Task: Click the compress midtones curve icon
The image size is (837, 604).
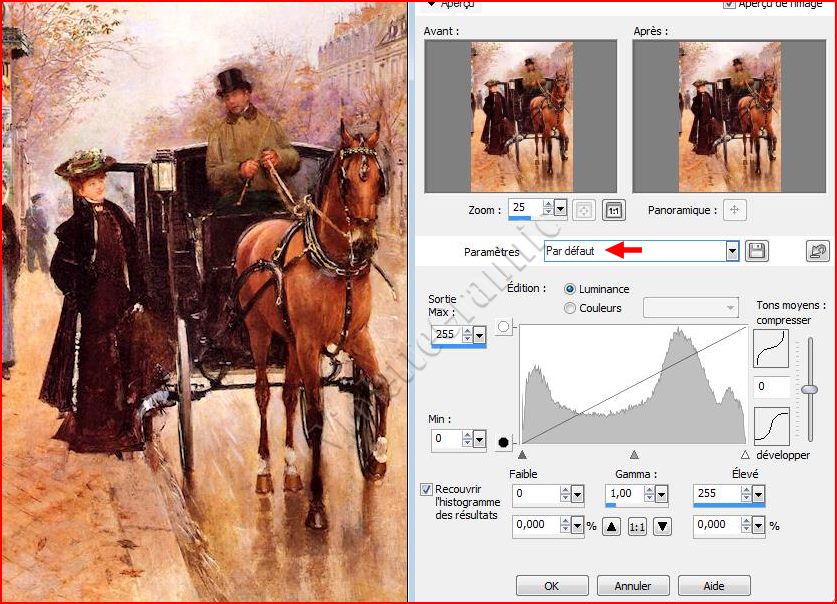Action: [771, 349]
